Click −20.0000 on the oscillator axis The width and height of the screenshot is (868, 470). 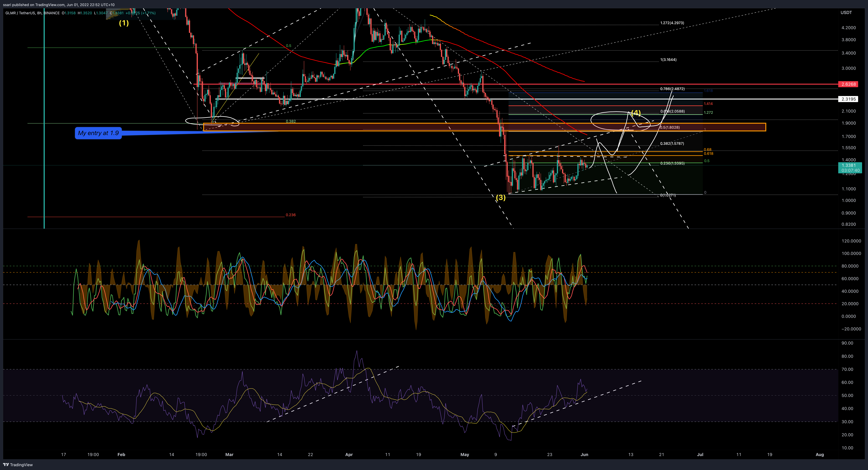[x=851, y=329]
